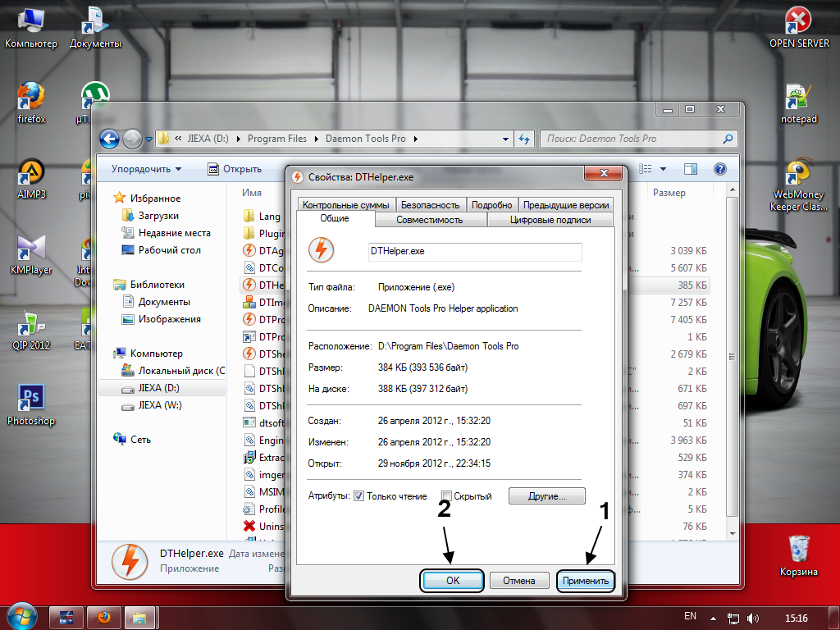
Task: Open Explorer help question-mark icon
Action: click(720, 169)
